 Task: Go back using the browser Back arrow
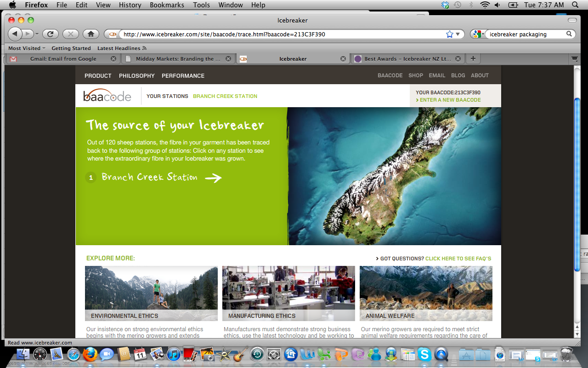click(15, 34)
